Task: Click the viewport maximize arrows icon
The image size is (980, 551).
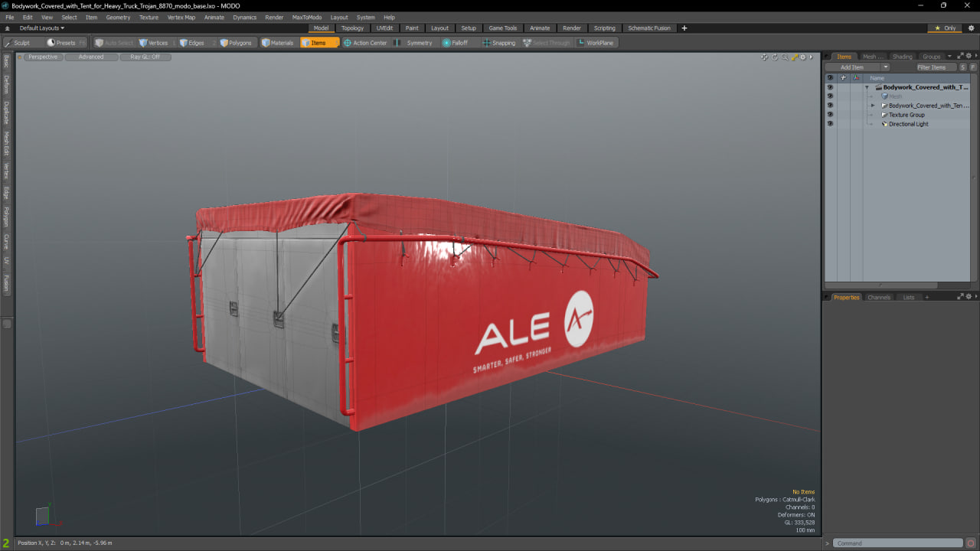Action: coord(795,57)
